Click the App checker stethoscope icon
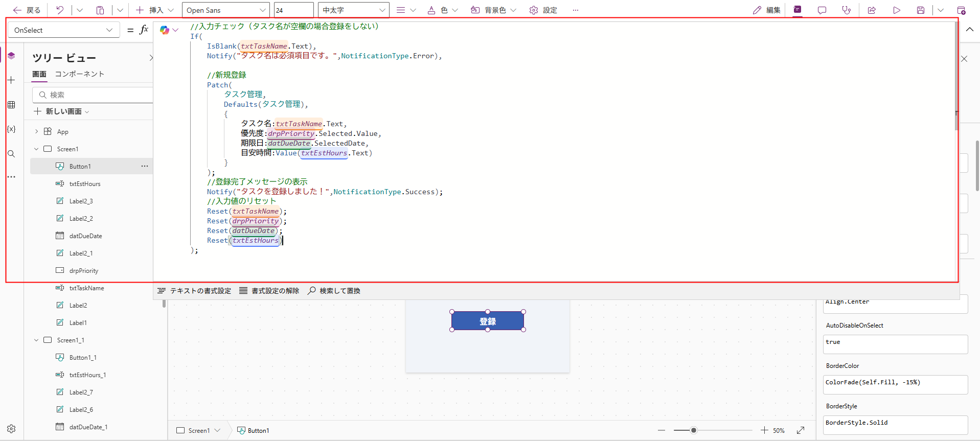The image size is (980, 441). click(847, 10)
